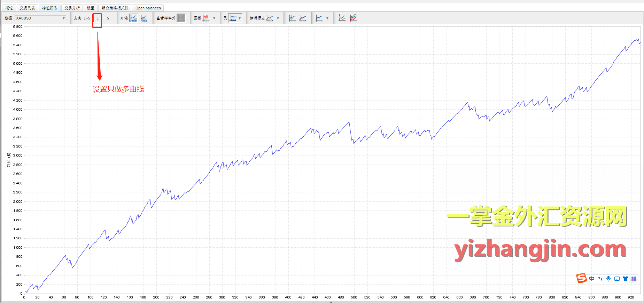Click the vertical bars chart icon
Viewport: 644px width, 303px height.
click(x=292, y=18)
